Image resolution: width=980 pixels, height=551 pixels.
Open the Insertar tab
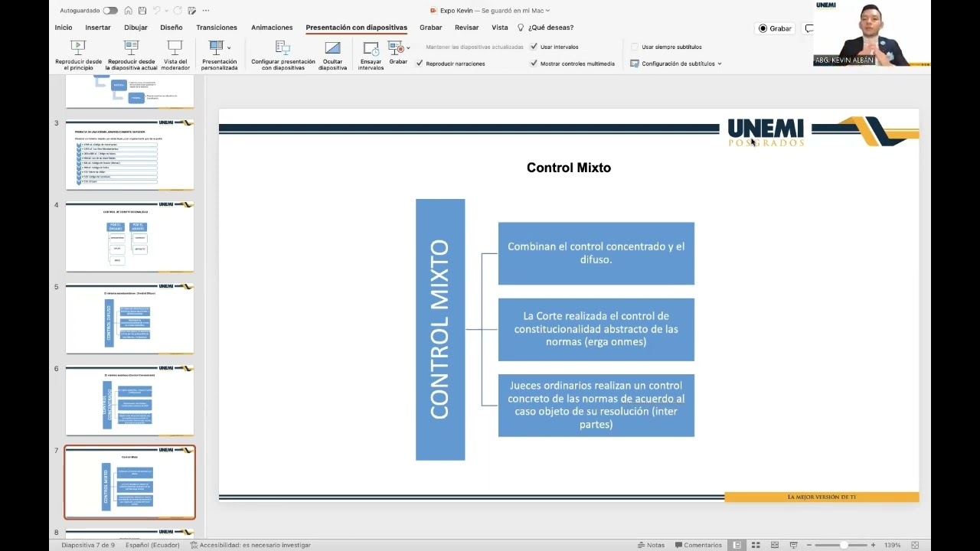tap(98, 28)
